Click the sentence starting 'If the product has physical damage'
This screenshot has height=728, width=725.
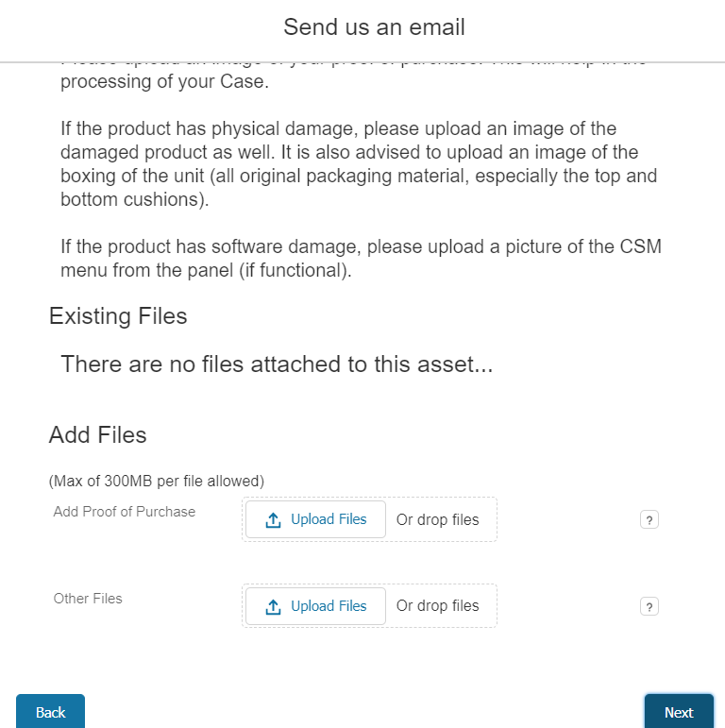338,128
